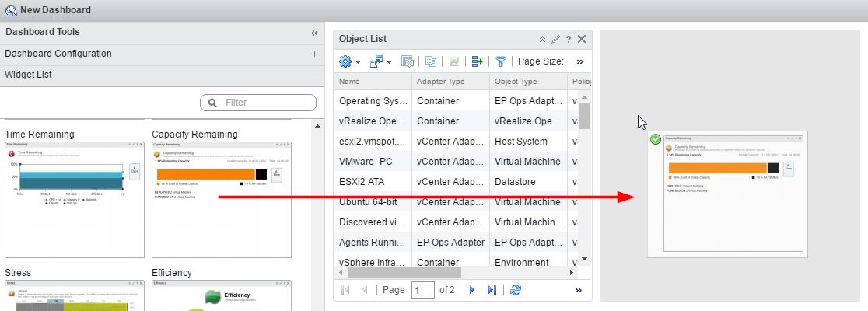Go to first page of Object List
Image resolution: width=868 pixels, height=311 pixels.
click(345, 289)
